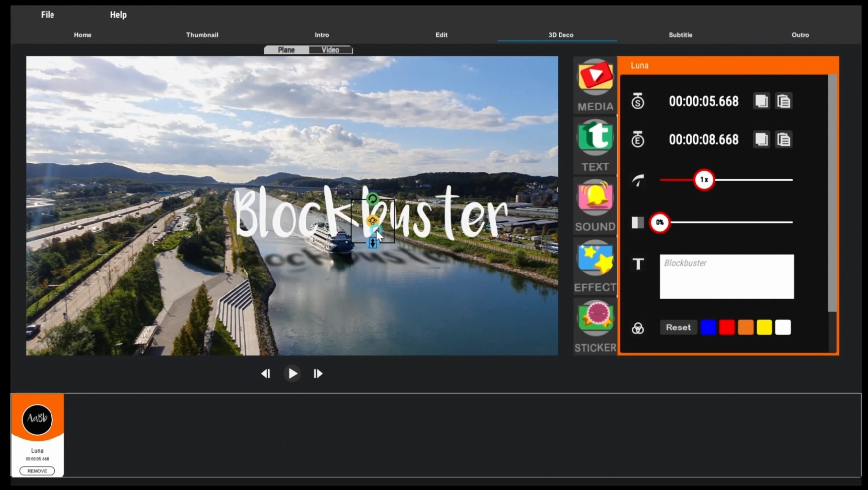This screenshot has width=868, height=490.
Task: Reset the text color
Action: click(678, 327)
